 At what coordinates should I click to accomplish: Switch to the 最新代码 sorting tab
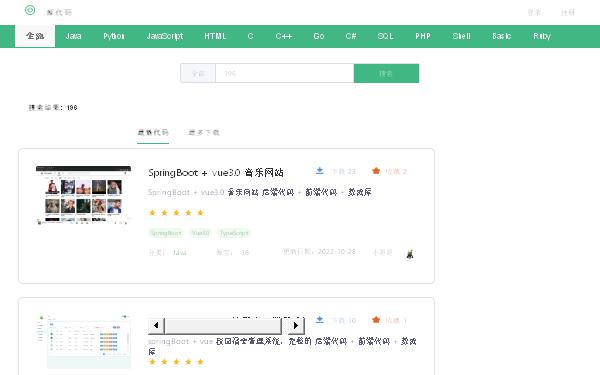(153, 132)
